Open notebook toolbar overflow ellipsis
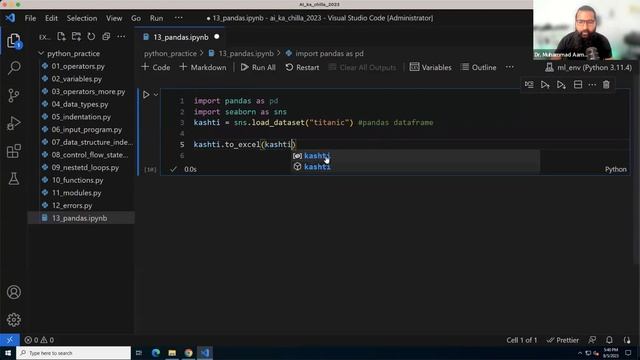 (510, 67)
